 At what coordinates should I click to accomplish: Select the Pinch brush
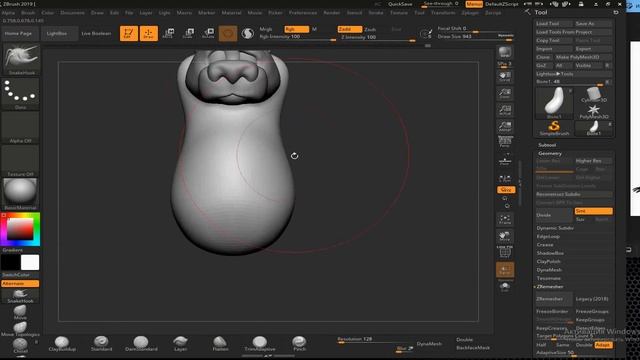299,343
